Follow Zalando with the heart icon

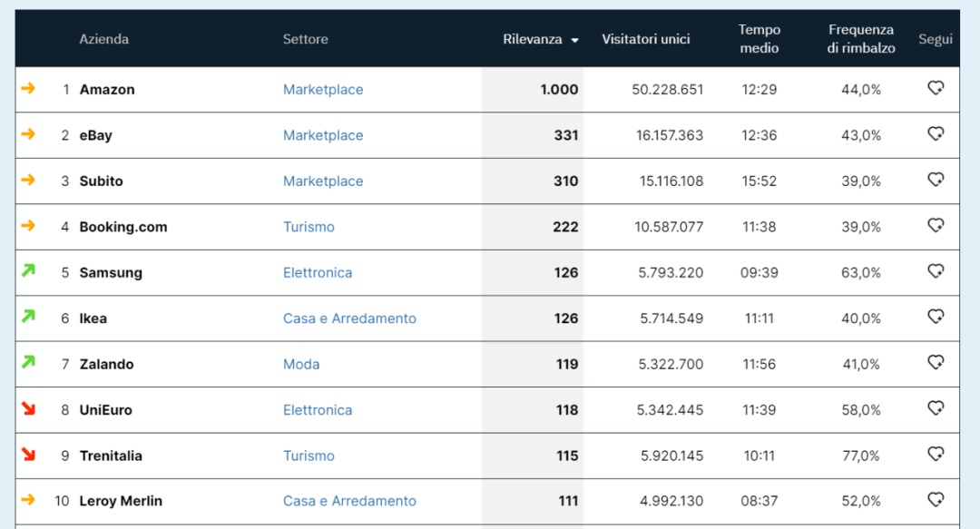[x=936, y=362]
